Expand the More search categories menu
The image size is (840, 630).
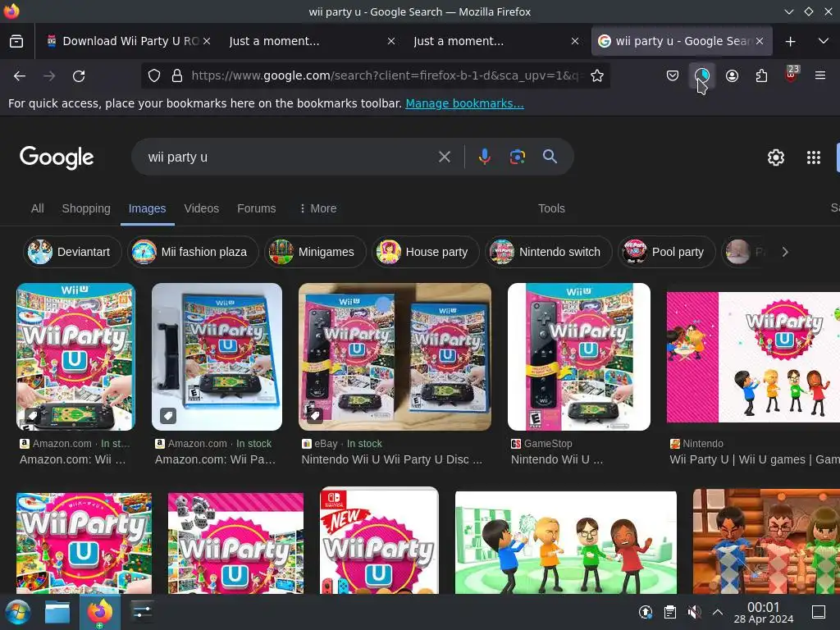(318, 208)
